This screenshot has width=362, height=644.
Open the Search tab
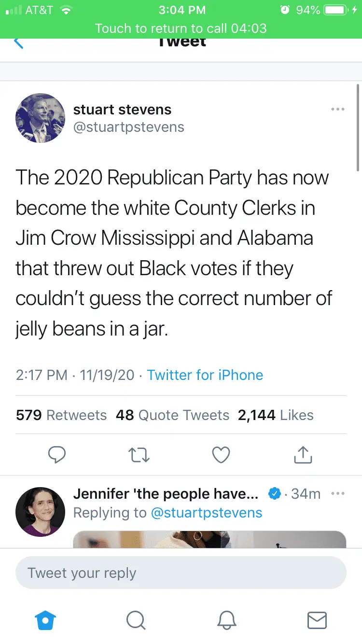tap(136, 620)
